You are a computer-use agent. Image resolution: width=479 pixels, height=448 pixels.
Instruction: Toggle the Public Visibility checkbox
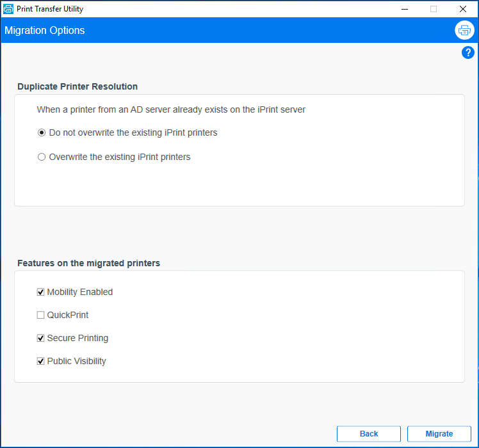pos(41,362)
